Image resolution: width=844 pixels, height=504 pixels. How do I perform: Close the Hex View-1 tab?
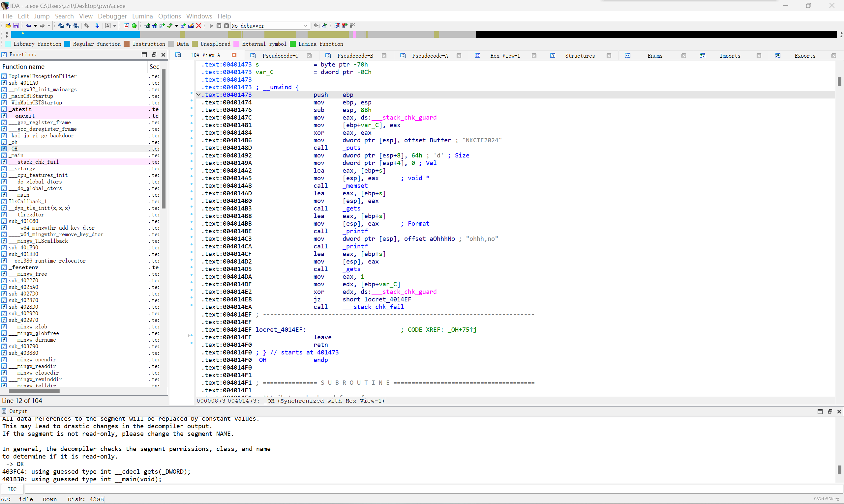534,55
